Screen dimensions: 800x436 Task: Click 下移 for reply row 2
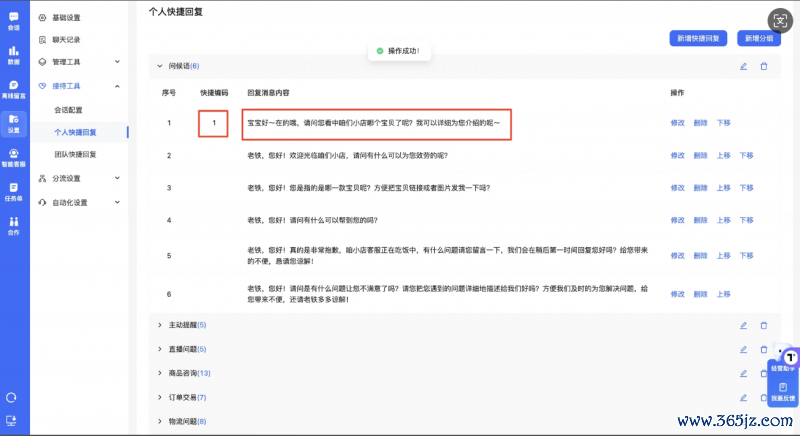coord(746,156)
